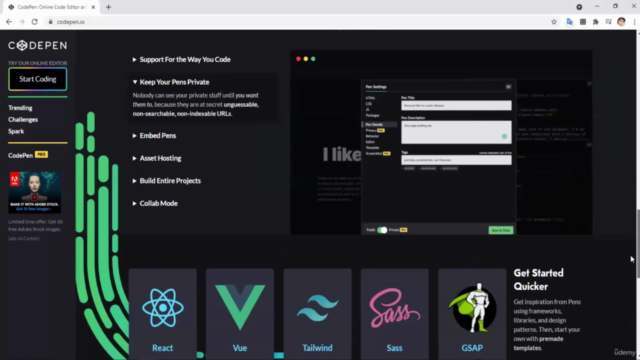Open the GSAP template card label

pos(472,348)
